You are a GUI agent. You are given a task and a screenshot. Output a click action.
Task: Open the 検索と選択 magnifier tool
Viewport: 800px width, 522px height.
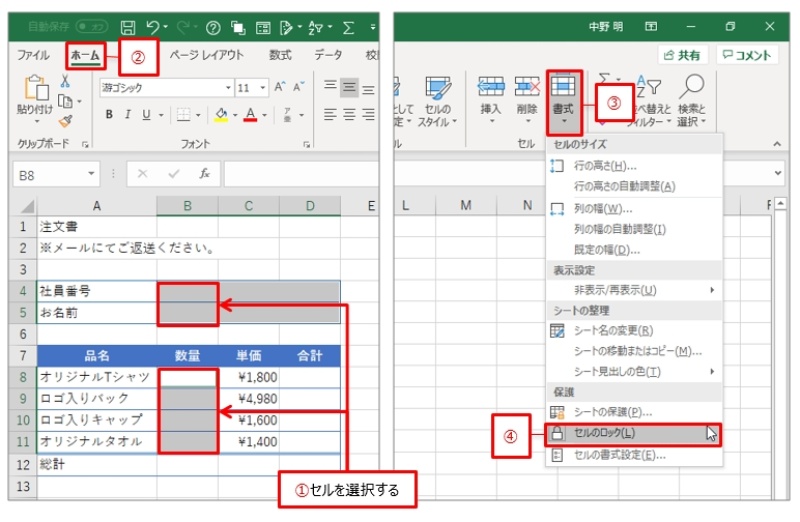tap(691, 88)
